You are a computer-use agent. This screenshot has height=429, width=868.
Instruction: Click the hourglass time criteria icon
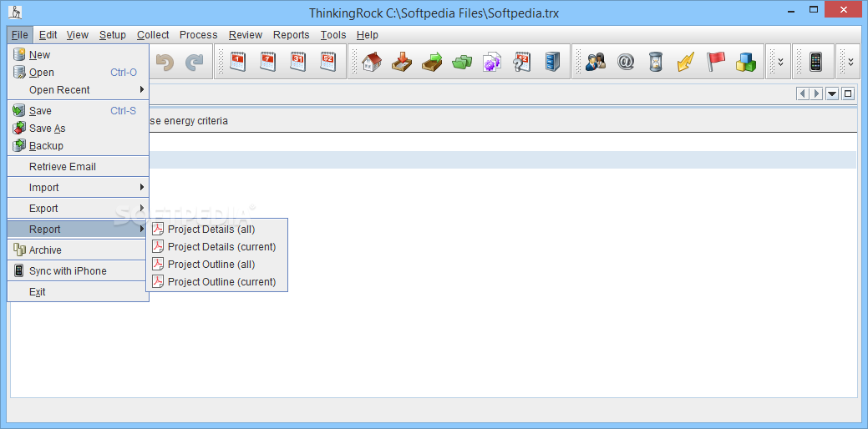(656, 62)
